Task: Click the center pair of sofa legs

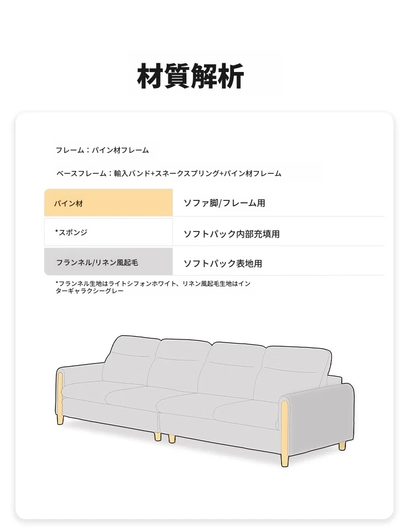Action: pos(165,438)
